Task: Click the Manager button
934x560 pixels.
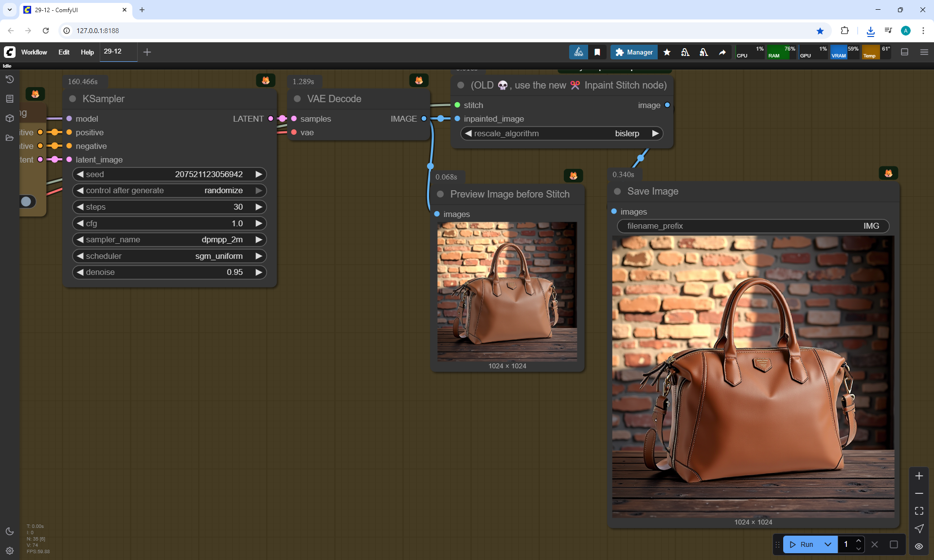Action: pyautogui.click(x=634, y=52)
